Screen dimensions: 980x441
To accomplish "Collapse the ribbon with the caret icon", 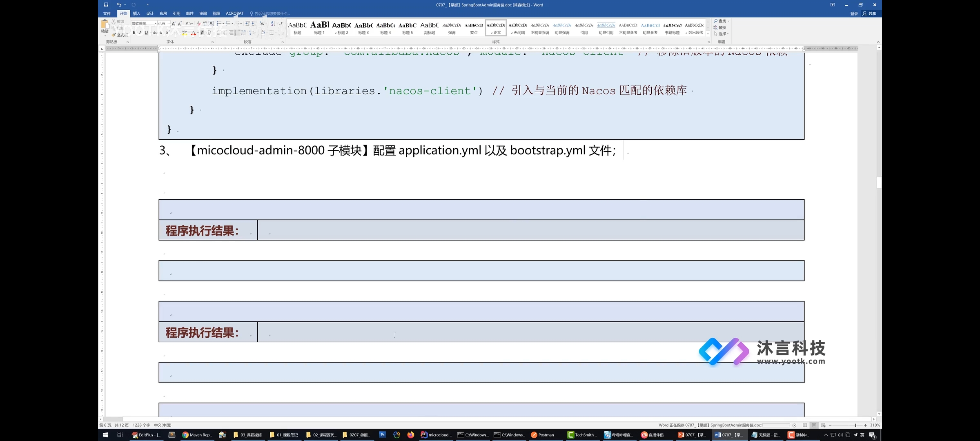I will [878, 42].
